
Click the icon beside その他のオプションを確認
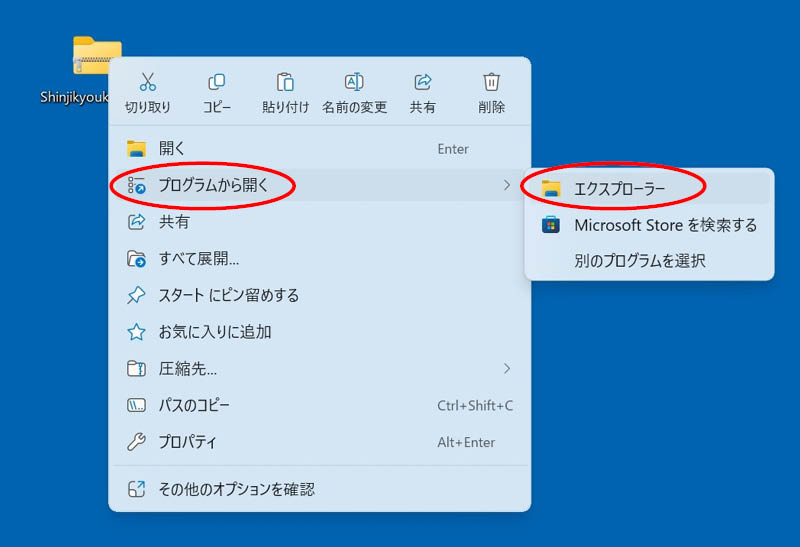pos(136,489)
